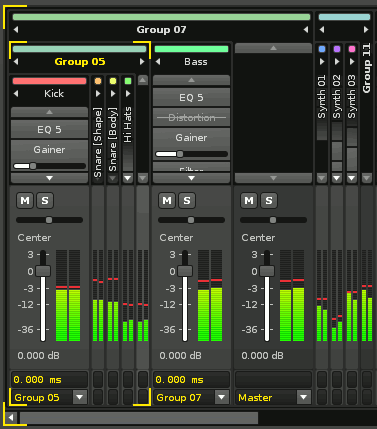The image size is (377, 429).
Task: Open the EQ 5 device on Kick
Action: pos(49,130)
